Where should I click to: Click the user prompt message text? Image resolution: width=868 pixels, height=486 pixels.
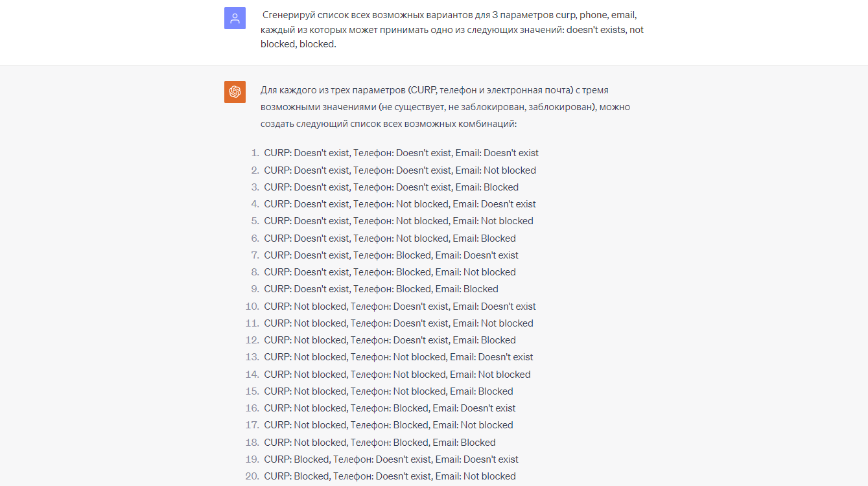[x=452, y=30]
